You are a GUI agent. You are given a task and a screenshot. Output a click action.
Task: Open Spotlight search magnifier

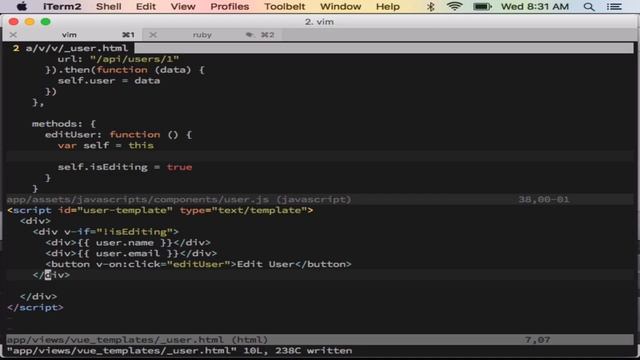(x=589, y=7)
